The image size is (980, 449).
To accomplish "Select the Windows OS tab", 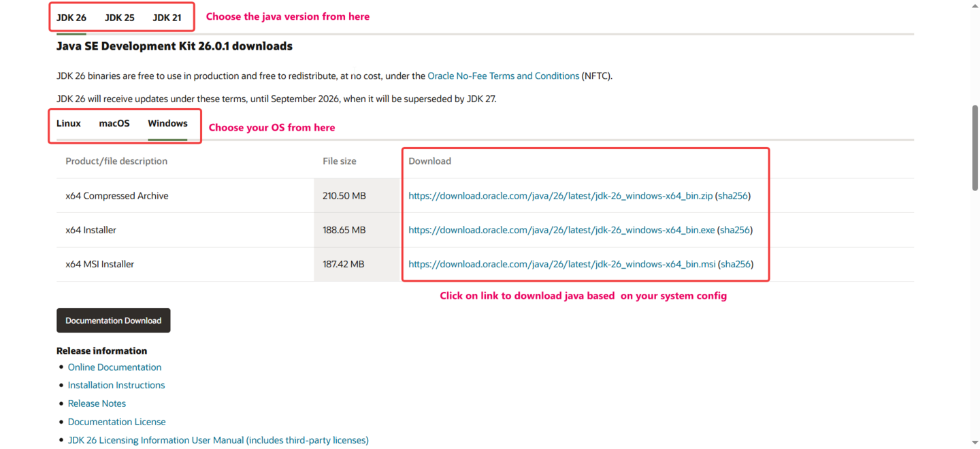I will click(x=167, y=123).
